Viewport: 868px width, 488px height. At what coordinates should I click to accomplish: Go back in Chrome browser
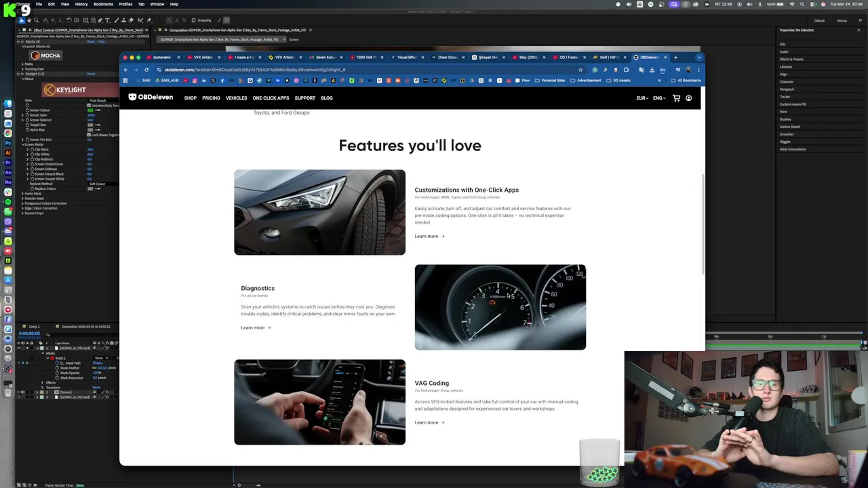pos(125,70)
